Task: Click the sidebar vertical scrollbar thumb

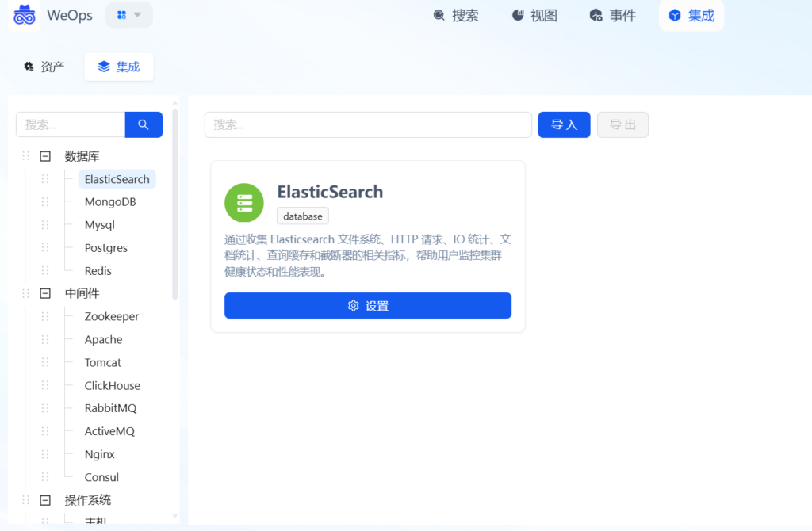Action: (x=175, y=204)
